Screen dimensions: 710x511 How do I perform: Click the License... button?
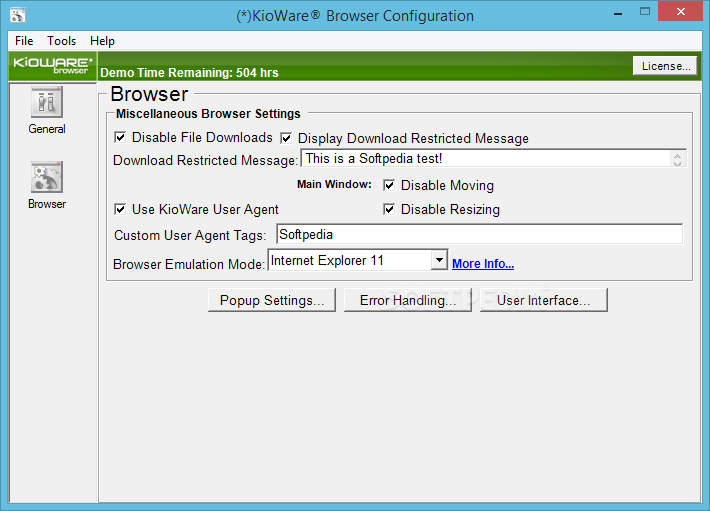pyautogui.click(x=665, y=66)
